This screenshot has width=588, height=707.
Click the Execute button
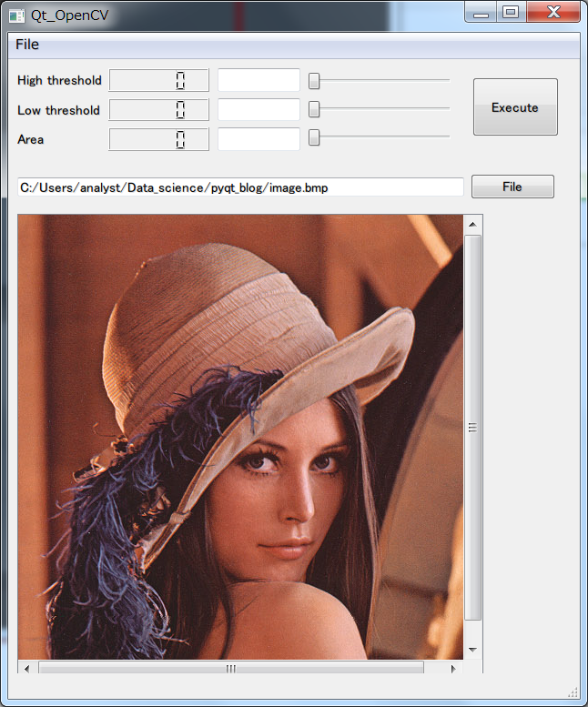(x=515, y=106)
